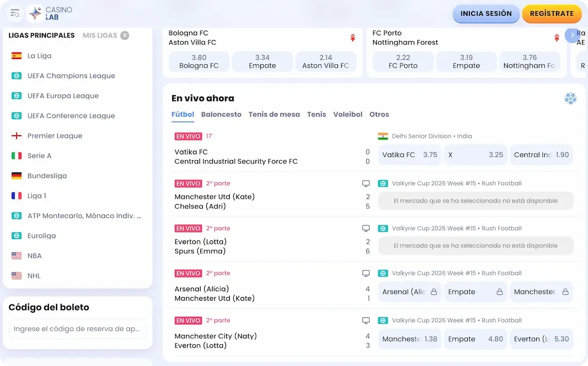Choose Aston Villa FC odds 2.14

pyautogui.click(x=325, y=61)
